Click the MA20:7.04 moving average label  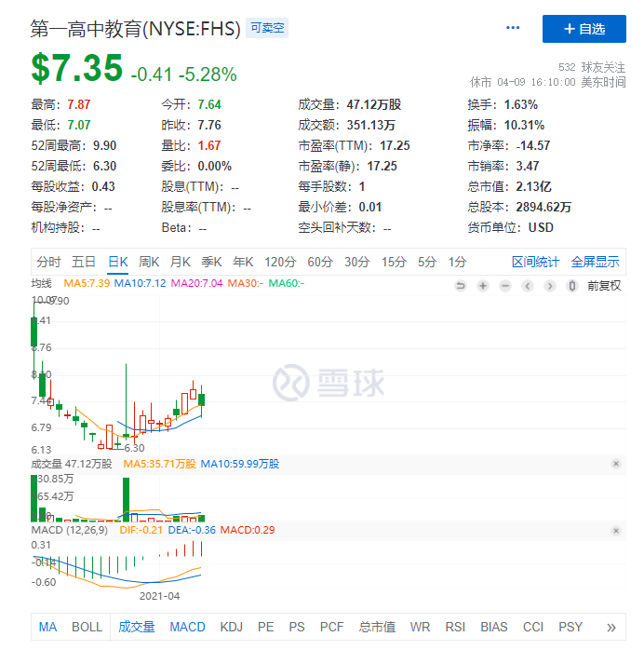coord(196,283)
